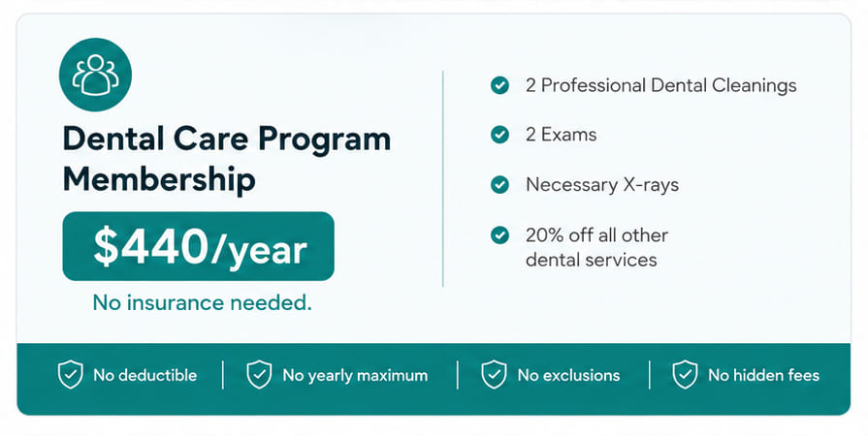Select the 2 Exams benefit text
This screenshot has width=868, height=436.
click(x=562, y=135)
